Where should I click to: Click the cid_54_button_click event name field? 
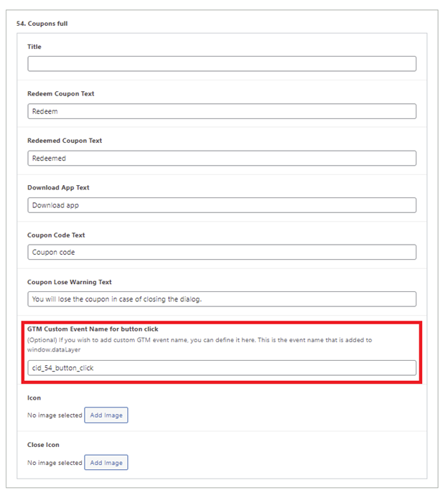(222, 368)
